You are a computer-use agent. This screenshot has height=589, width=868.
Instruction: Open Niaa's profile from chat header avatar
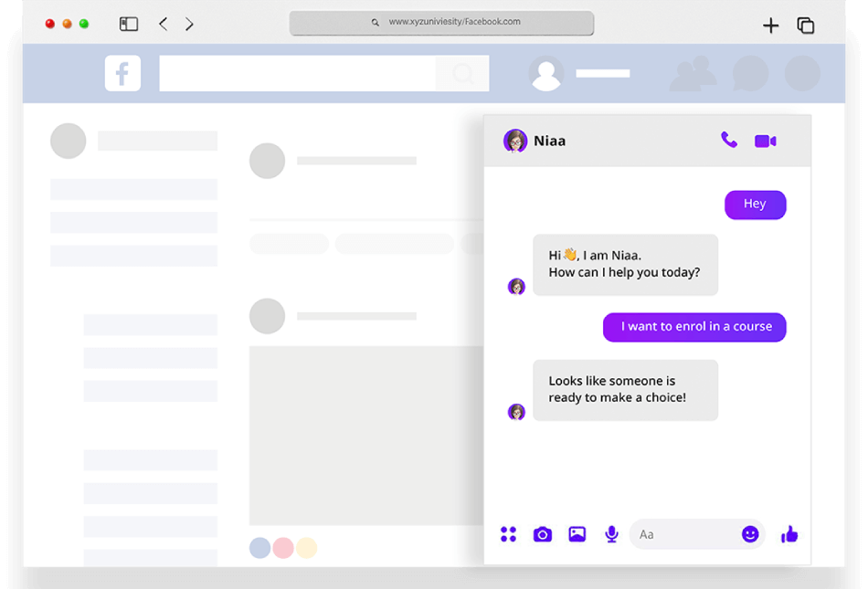[515, 141]
